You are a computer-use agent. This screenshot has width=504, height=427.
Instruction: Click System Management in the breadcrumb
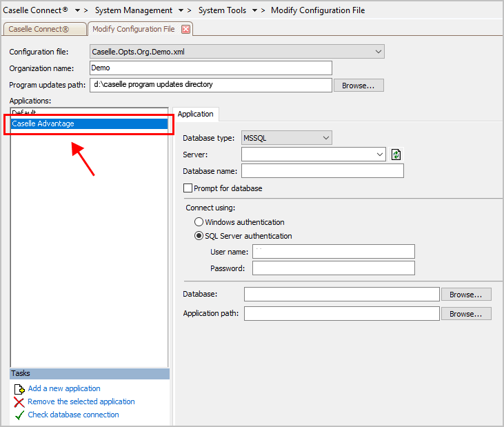point(133,10)
